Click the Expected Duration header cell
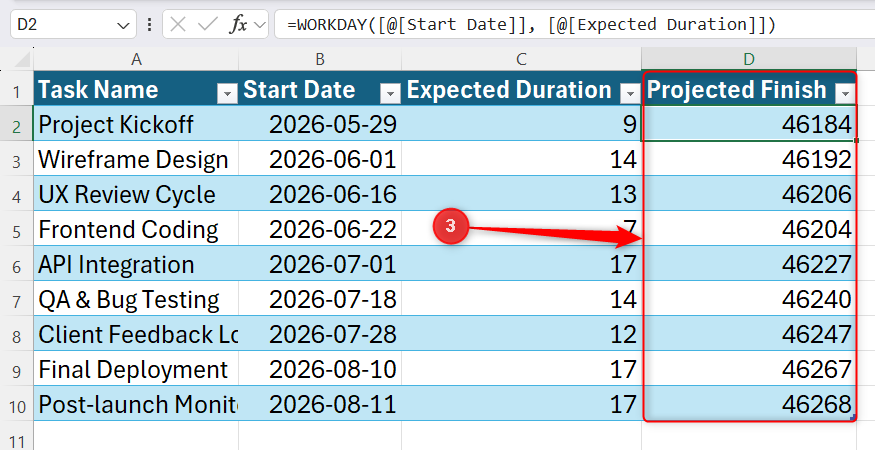This screenshot has height=450, width=875. click(521, 89)
